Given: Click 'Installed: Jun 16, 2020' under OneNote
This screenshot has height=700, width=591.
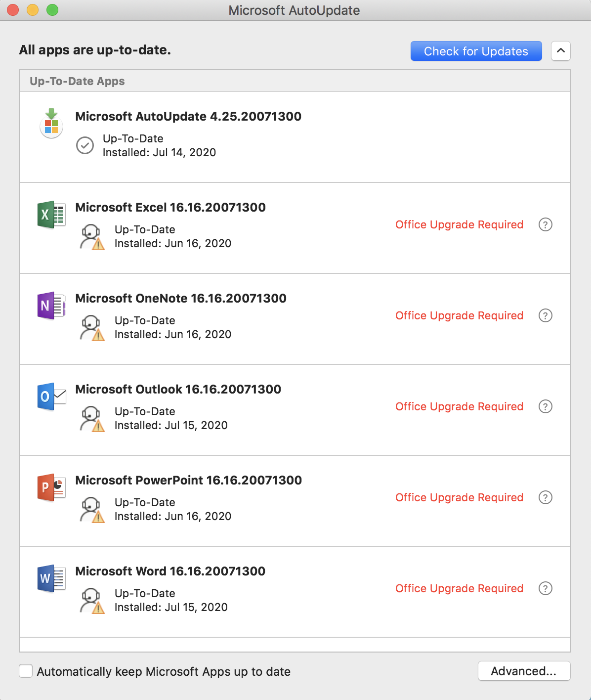Looking at the screenshot, I should pos(173,334).
